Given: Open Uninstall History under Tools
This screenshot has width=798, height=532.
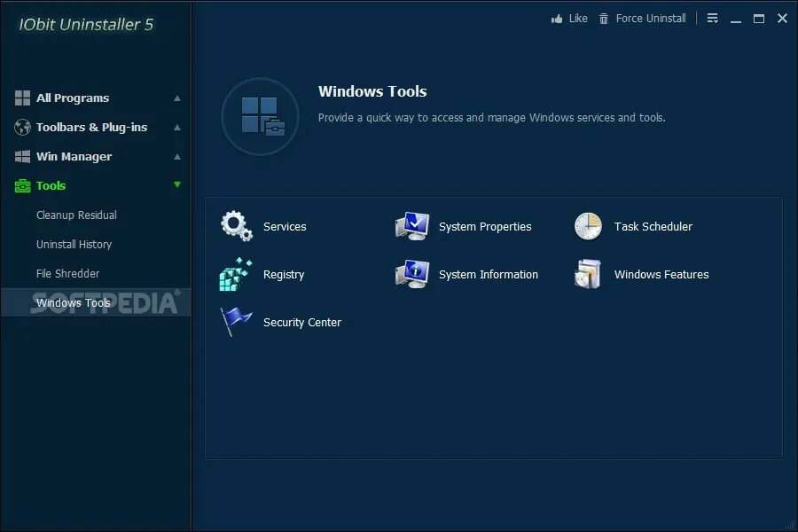Looking at the screenshot, I should click(x=74, y=245).
